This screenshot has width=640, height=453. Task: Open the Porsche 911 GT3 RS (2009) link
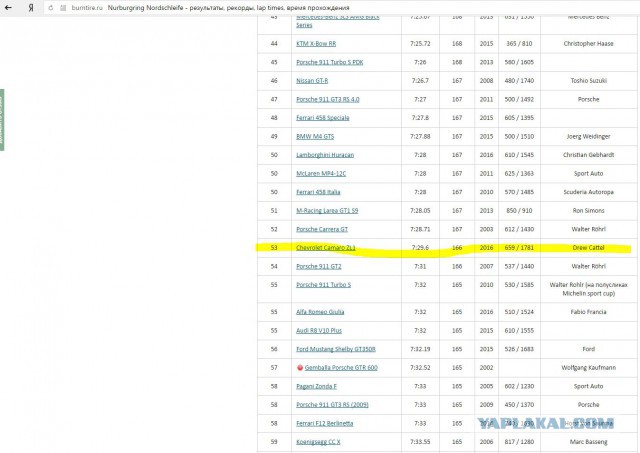tap(332, 405)
